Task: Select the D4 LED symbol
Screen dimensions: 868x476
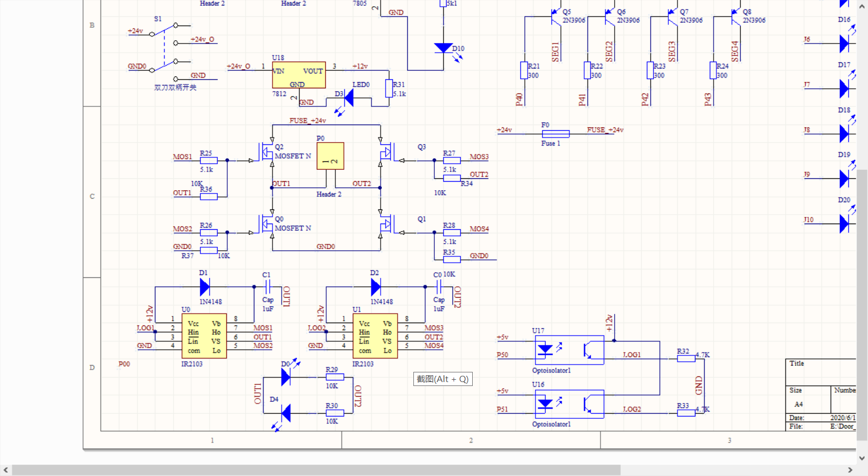Action: coord(286,413)
